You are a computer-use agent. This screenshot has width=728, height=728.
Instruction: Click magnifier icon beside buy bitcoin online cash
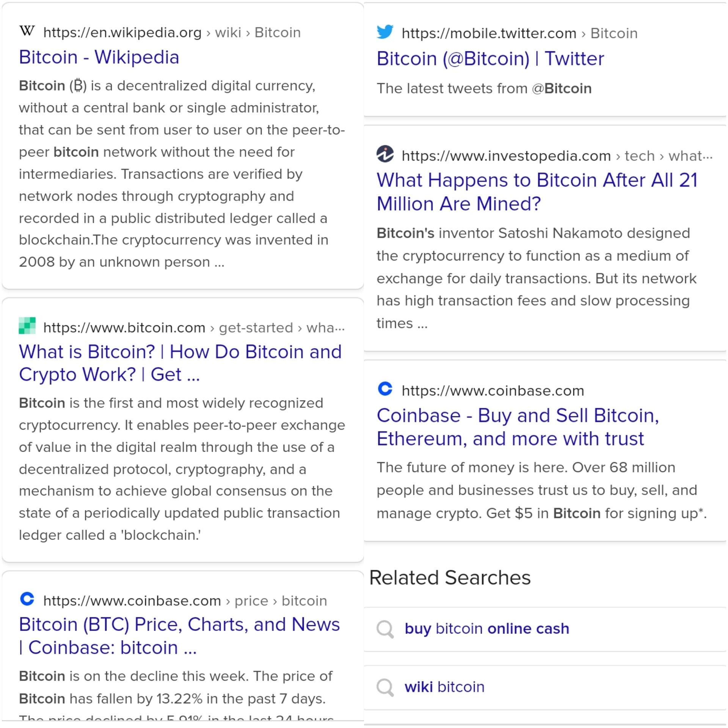tap(385, 629)
